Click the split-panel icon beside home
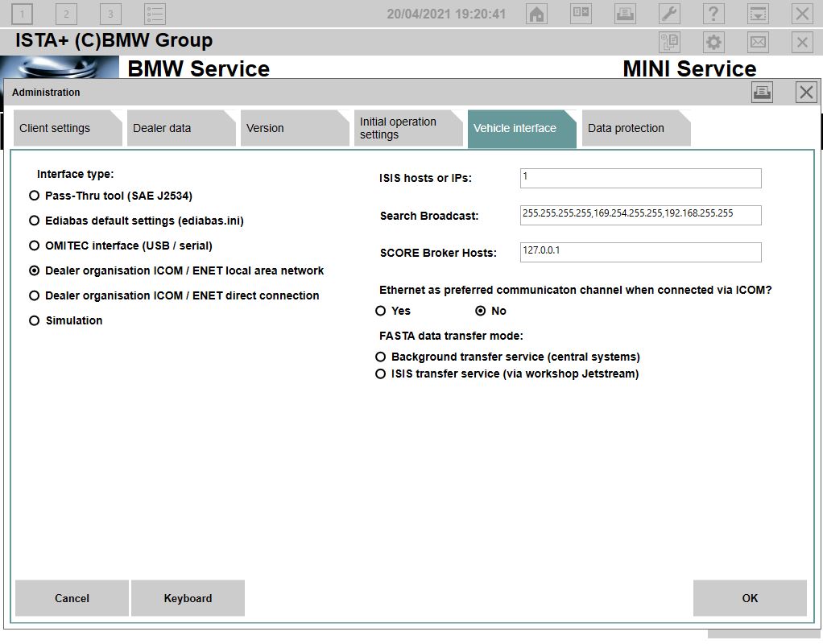This screenshot has width=823, height=644. coord(581,14)
